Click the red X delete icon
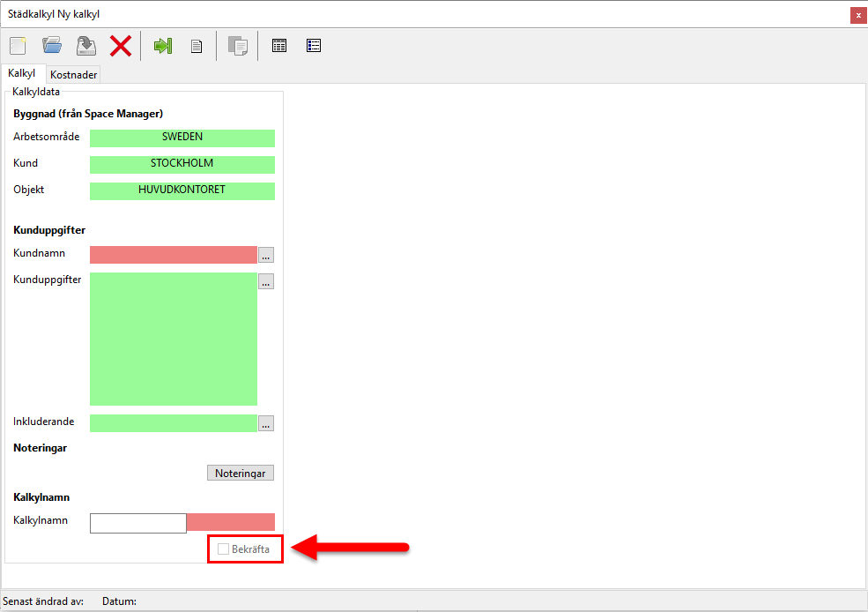 click(120, 46)
